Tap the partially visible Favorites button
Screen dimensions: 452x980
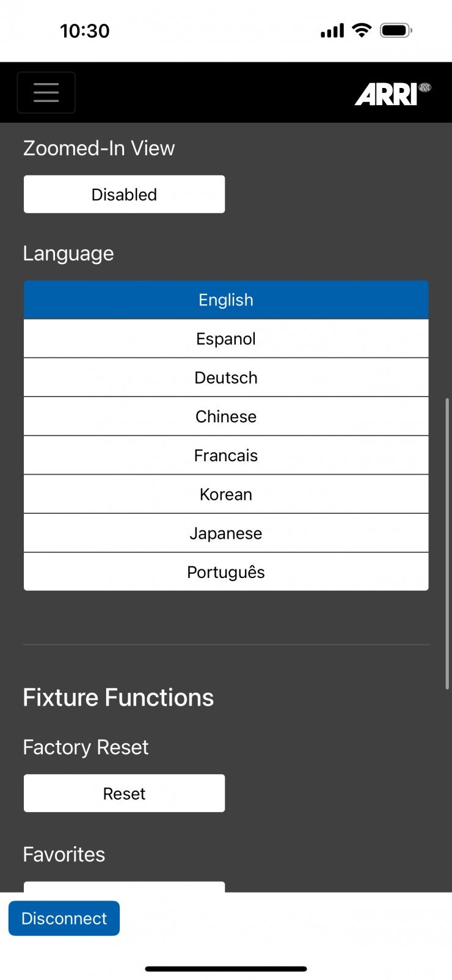[124, 887]
